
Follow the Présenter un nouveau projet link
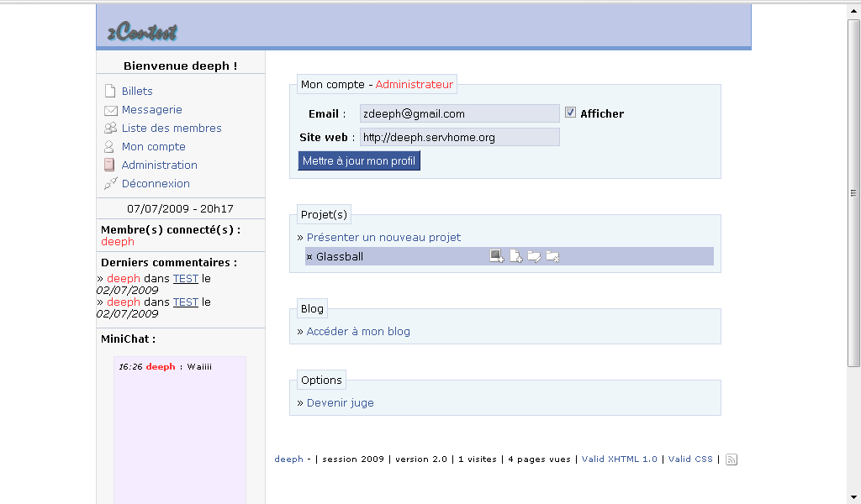pyautogui.click(x=383, y=237)
